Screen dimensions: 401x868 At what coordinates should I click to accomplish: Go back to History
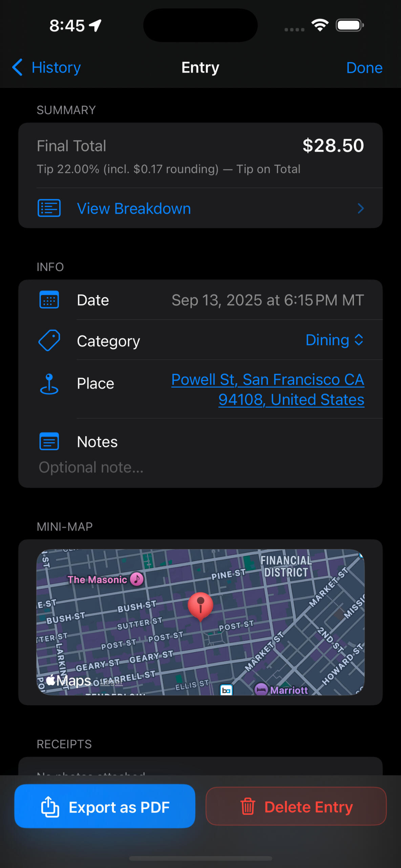(47, 67)
